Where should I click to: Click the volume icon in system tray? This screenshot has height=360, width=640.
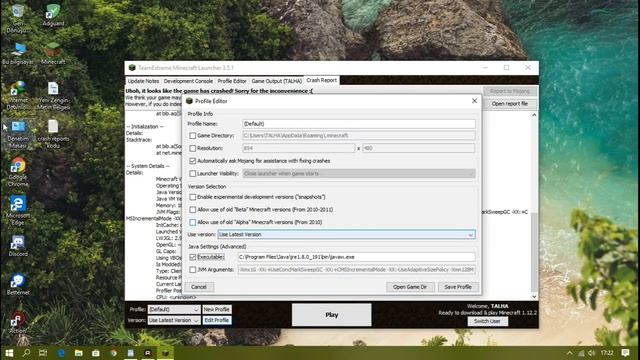[591, 353]
